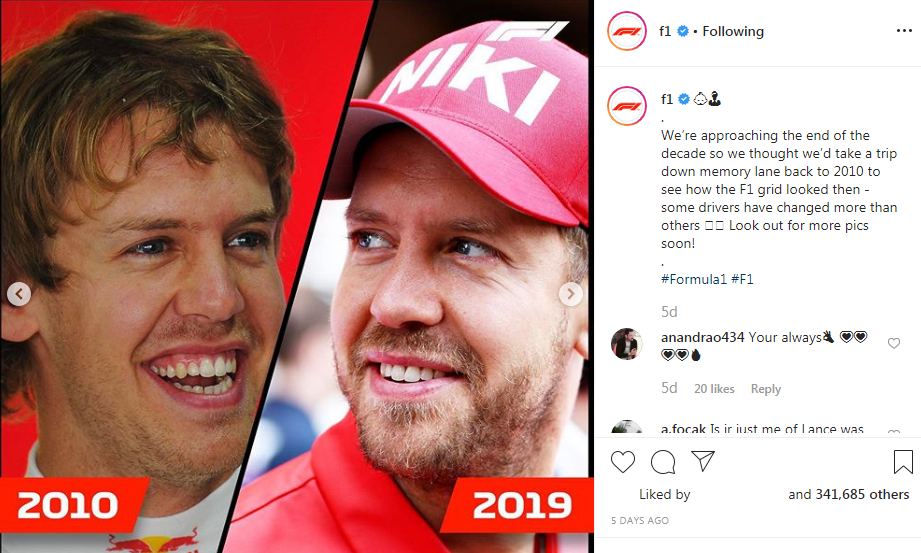
Task: Show next photo with the right arrow
Action: [570, 294]
